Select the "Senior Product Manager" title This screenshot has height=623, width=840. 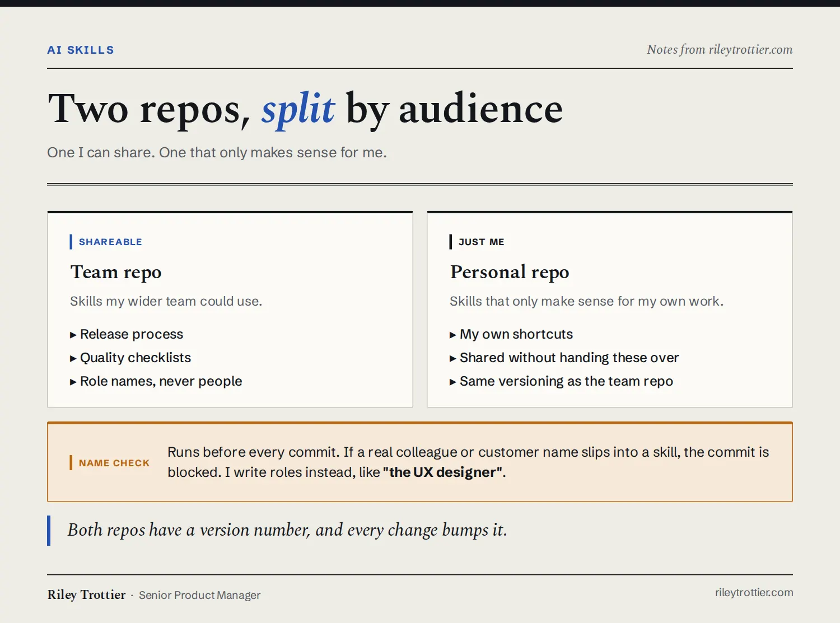[200, 595]
